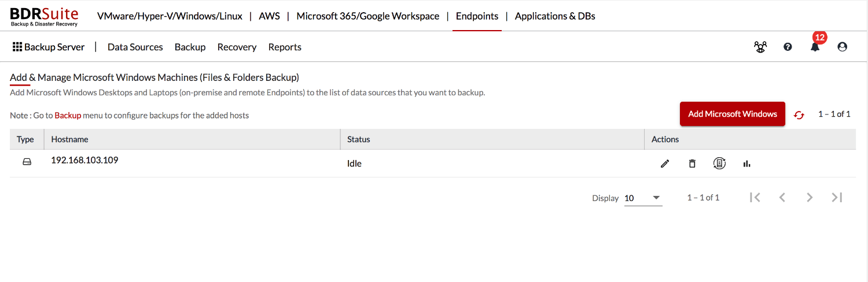Click the disk type icon in the host row

pyautogui.click(x=27, y=162)
